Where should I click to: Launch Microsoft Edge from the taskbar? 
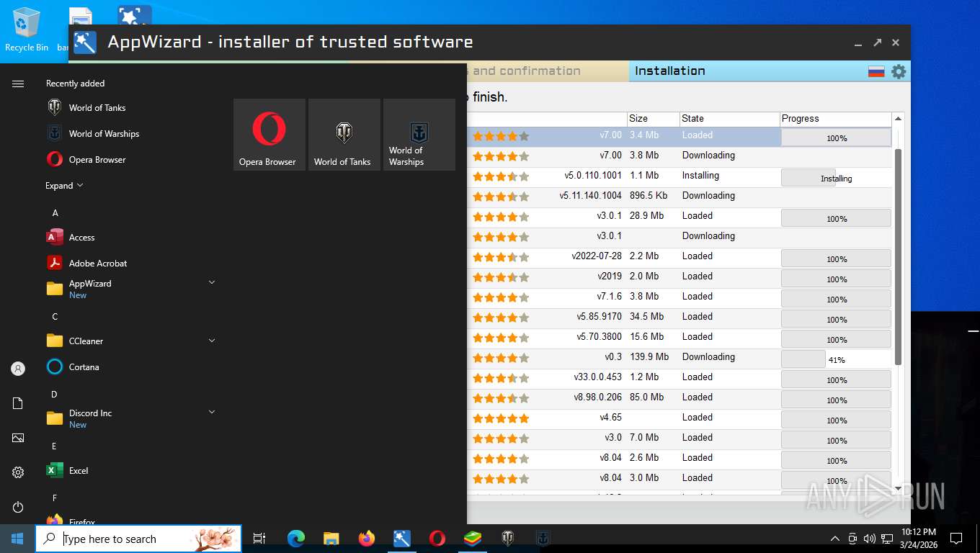click(295, 539)
